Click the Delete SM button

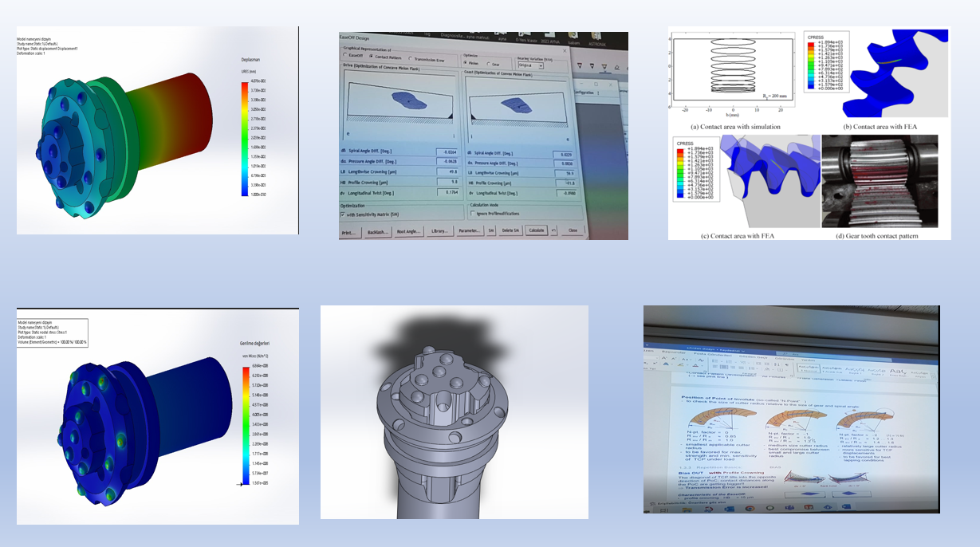[511, 230]
